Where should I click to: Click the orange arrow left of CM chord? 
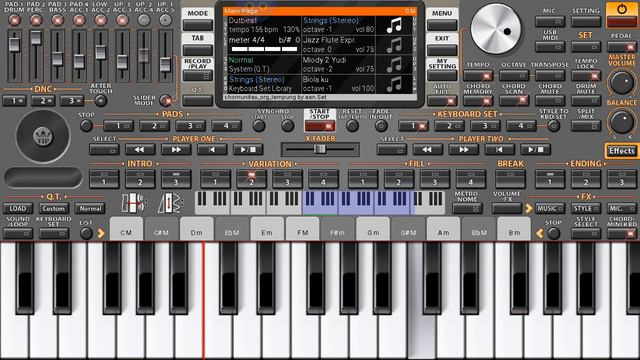100,233
